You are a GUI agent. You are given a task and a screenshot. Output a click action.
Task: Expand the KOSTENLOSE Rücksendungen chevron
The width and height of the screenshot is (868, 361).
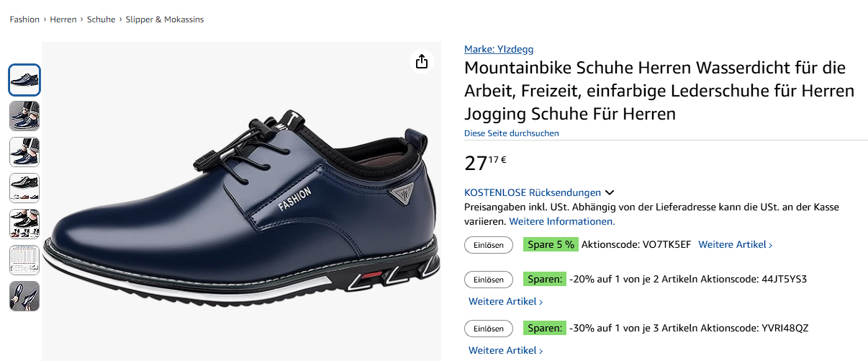coord(610,192)
